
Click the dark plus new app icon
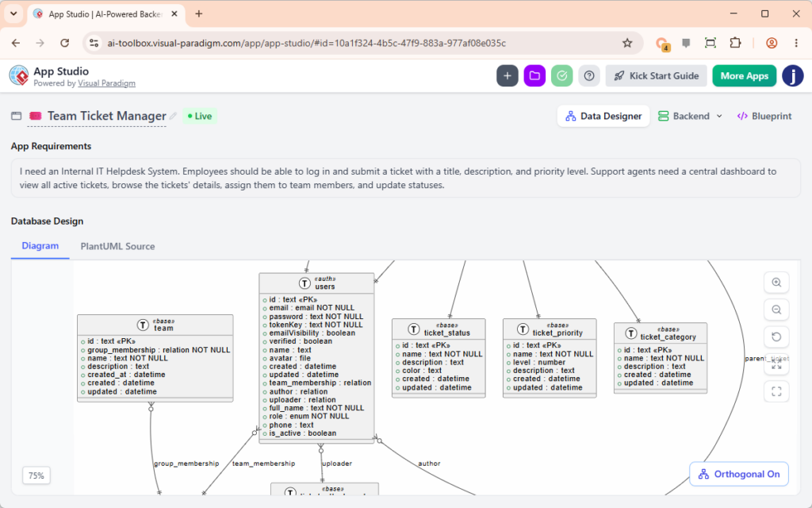(507, 75)
